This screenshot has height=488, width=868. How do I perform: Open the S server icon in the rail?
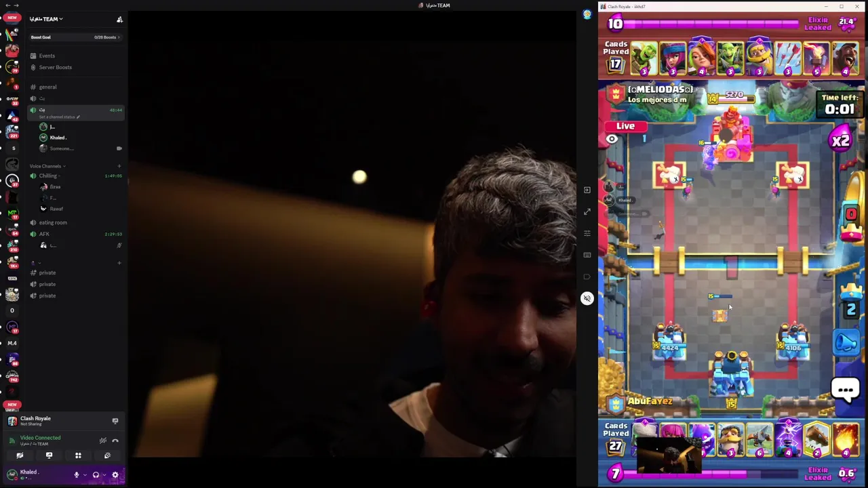[x=12, y=148]
